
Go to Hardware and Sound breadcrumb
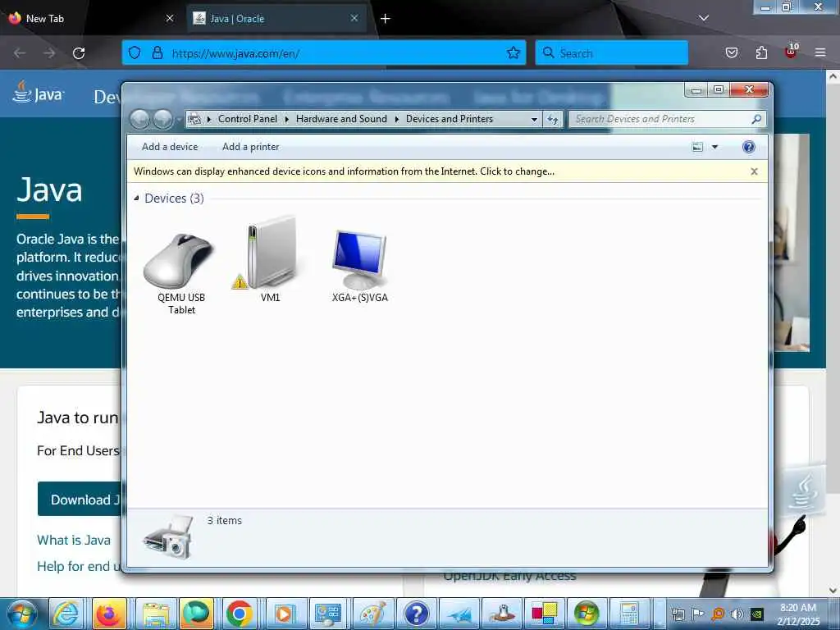tap(341, 119)
